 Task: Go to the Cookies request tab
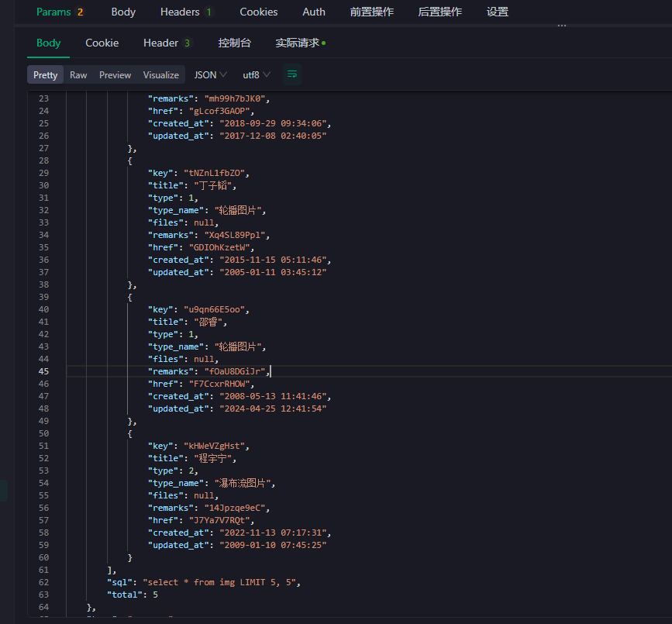click(259, 12)
